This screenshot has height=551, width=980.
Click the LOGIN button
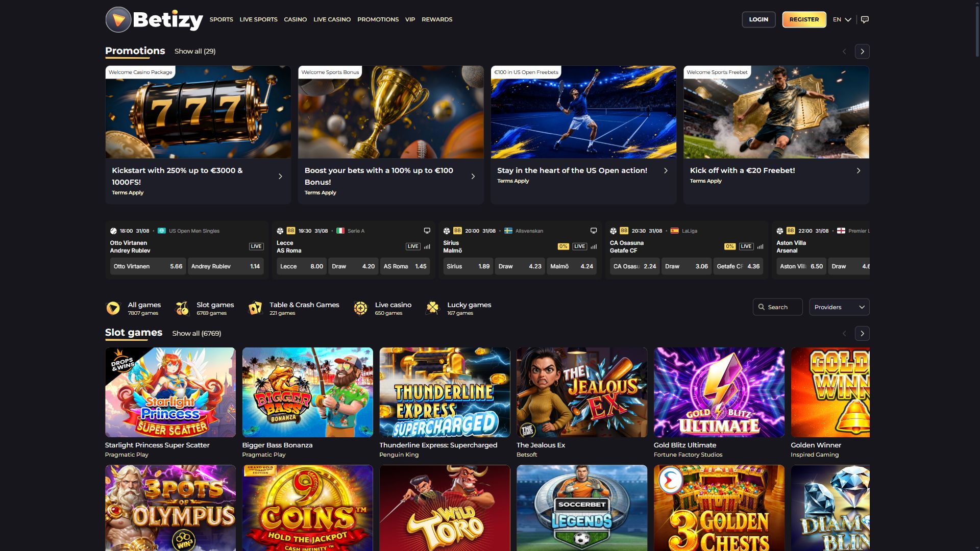(758, 19)
